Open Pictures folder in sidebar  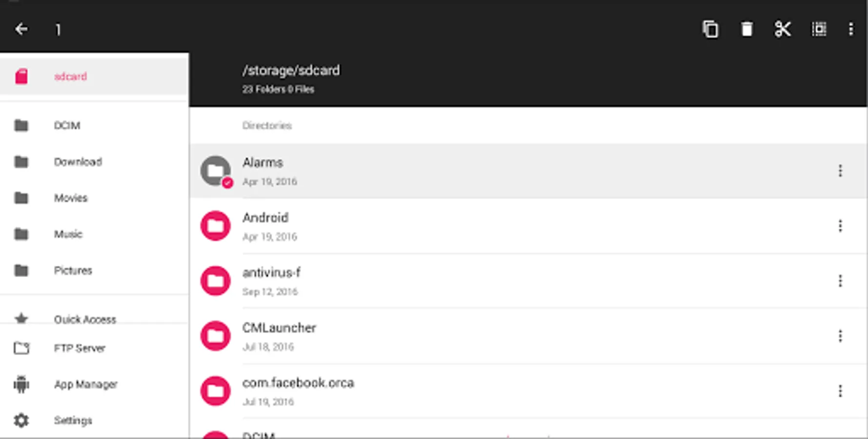pos(73,271)
